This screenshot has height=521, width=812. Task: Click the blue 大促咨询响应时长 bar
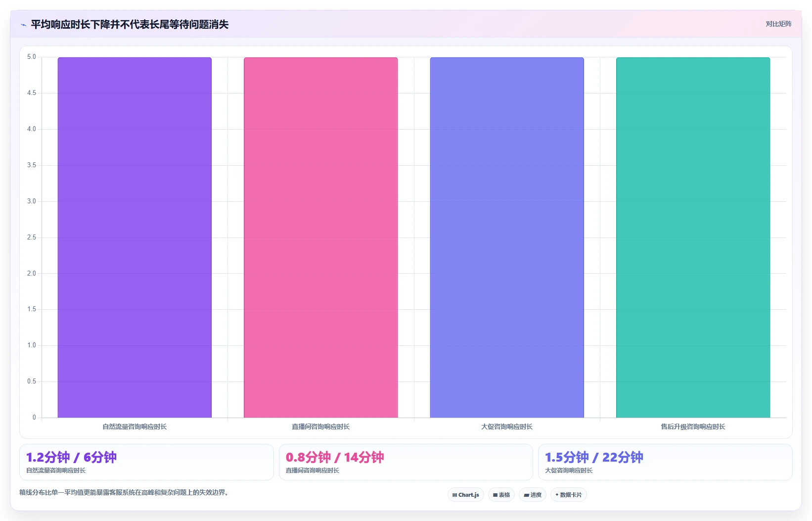507,237
